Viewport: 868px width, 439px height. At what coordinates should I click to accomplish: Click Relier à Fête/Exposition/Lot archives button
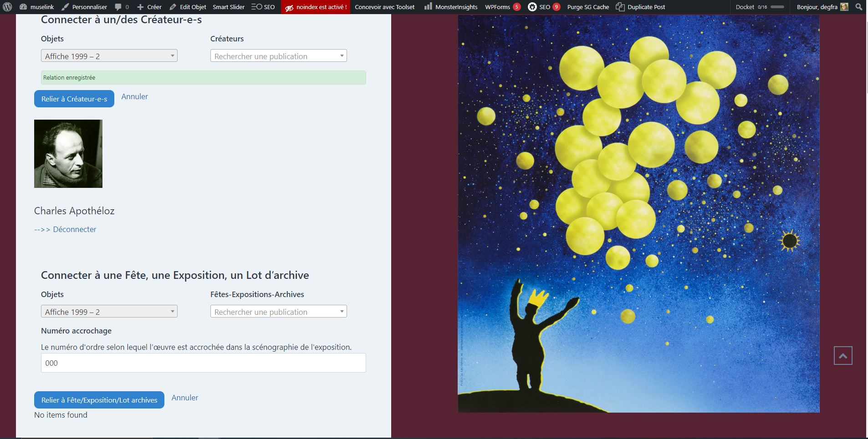pyautogui.click(x=99, y=400)
